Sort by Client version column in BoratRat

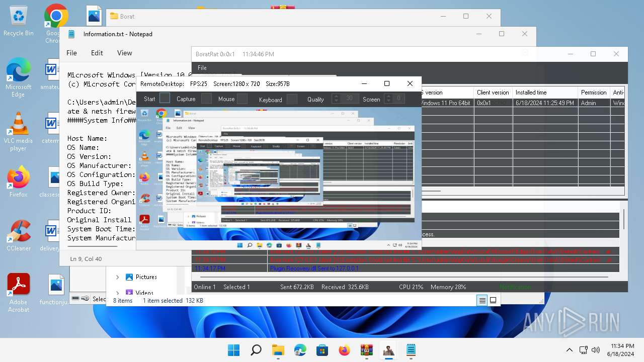[x=493, y=93]
